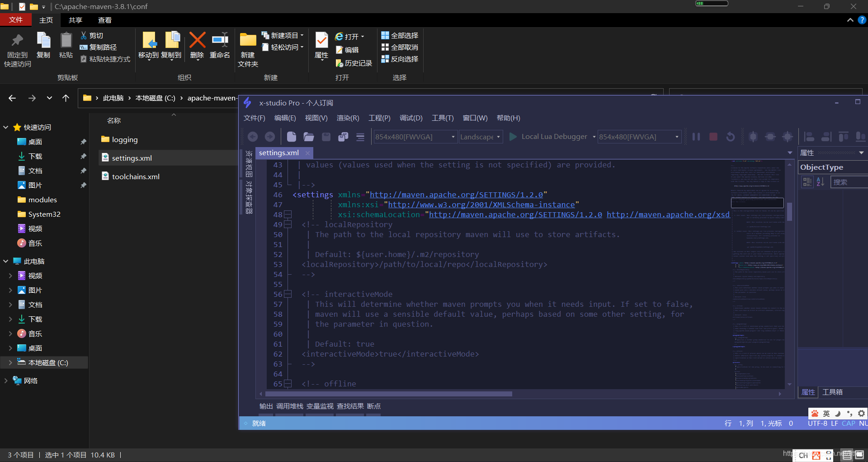Open the 工具(T) menu in x-studio
Viewport: 868px width, 462px height.
pyautogui.click(x=443, y=118)
